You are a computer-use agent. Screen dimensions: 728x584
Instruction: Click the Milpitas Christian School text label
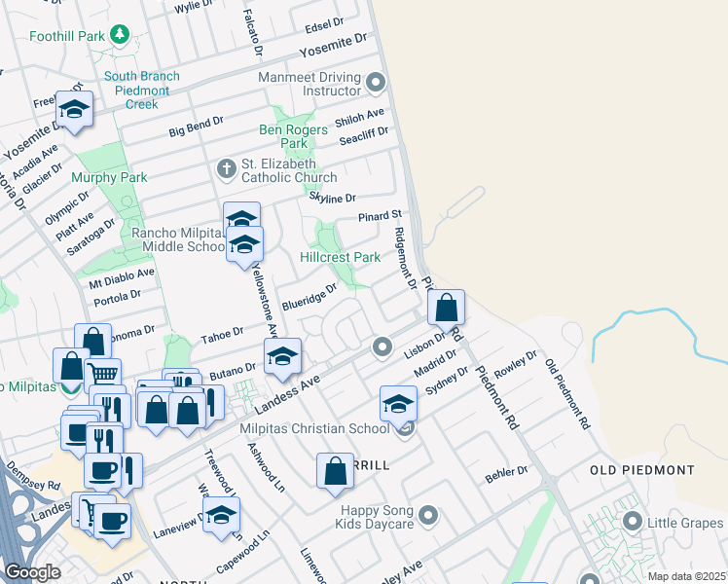point(314,428)
